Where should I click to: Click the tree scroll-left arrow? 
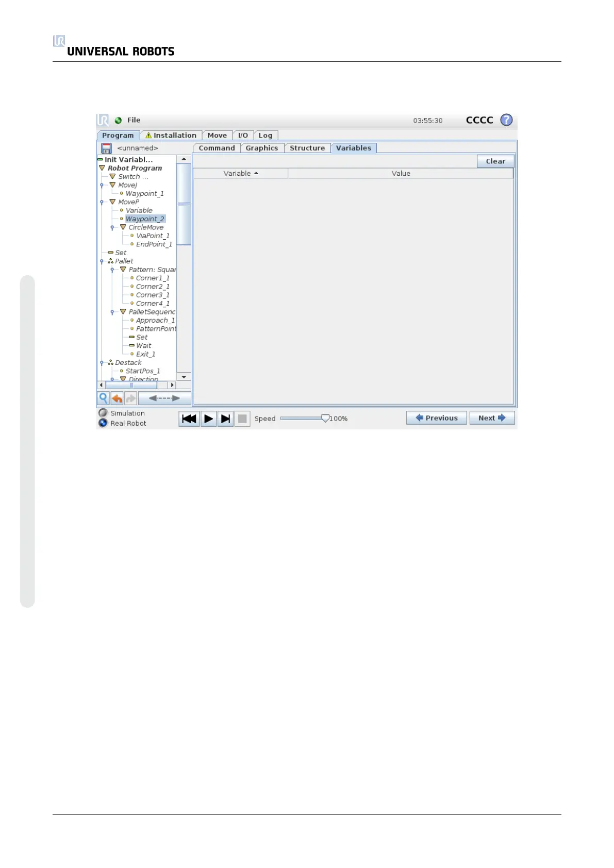point(101,385)
